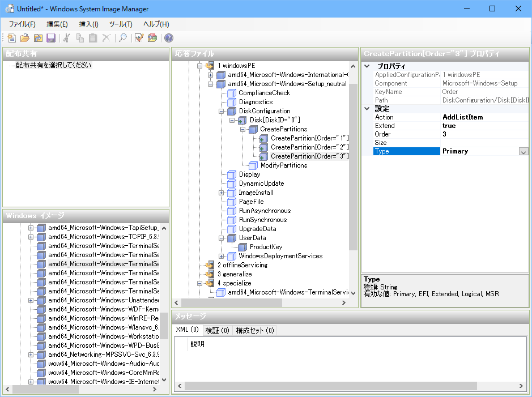Switch to the 構成セット (0) tab
532x397 pixels.
tap(255, 330)
